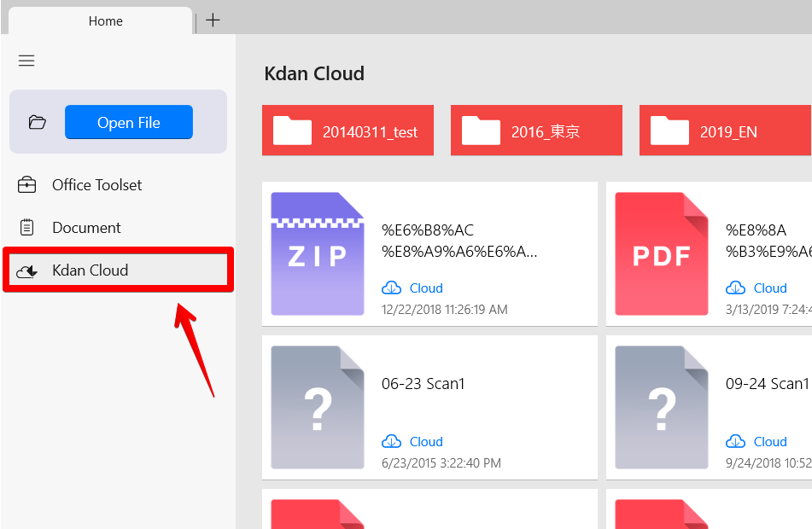Image resolution: width=812 pixels, height=529 pixels.
Task: Select the %E8%8A PDF file thumbnail
Action: click(x=662, y=253)
